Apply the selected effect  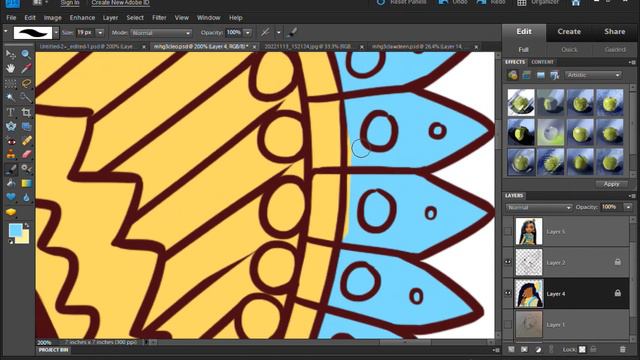click(x=611, y=184)
